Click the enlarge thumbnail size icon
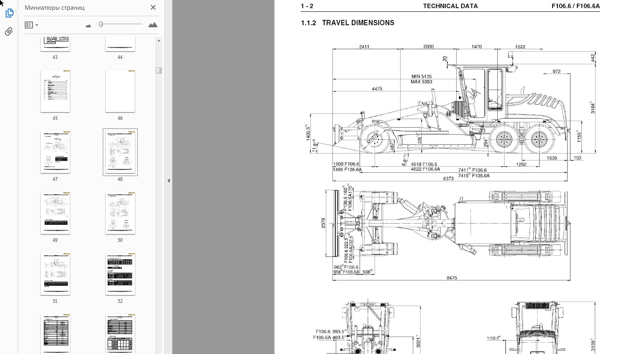This screenshot has width=644, height=354. click(x=153, y=25)
